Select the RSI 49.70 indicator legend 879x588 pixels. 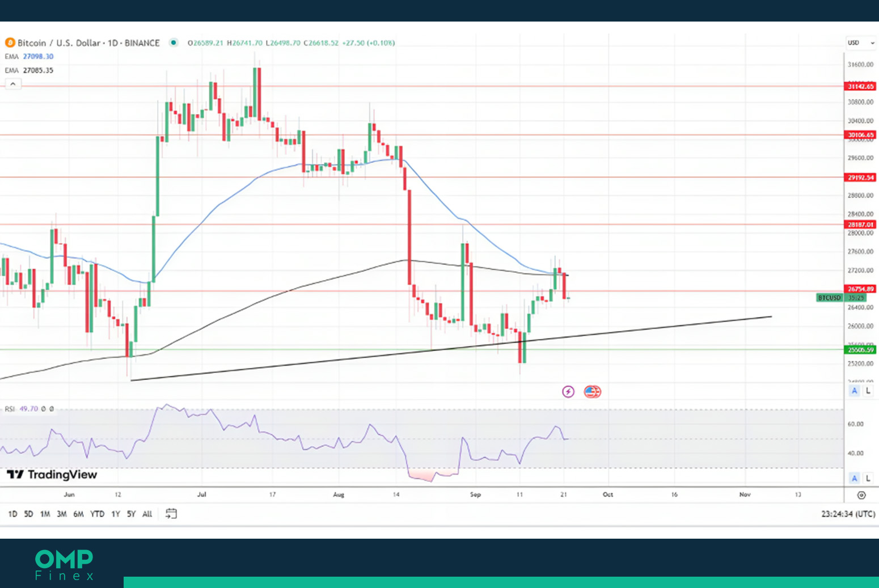[29, 409]
